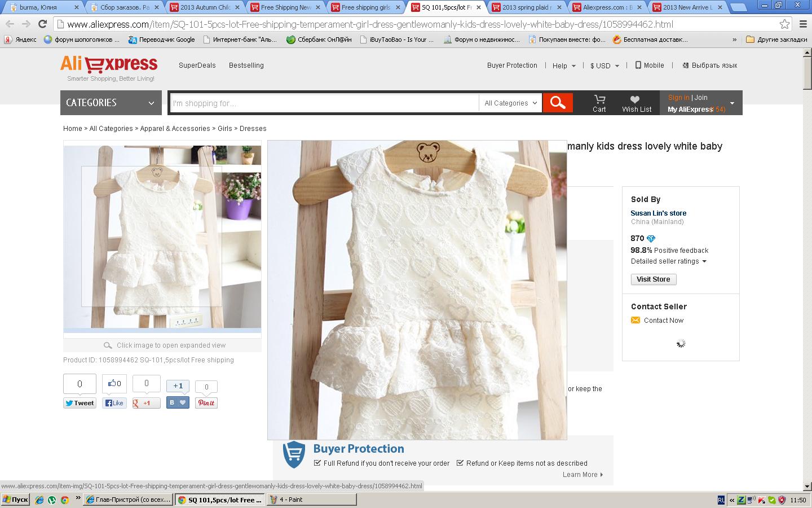The image size is (812, 508).
Task: Open the Chrome menu button
Action: tap(803, 24)
